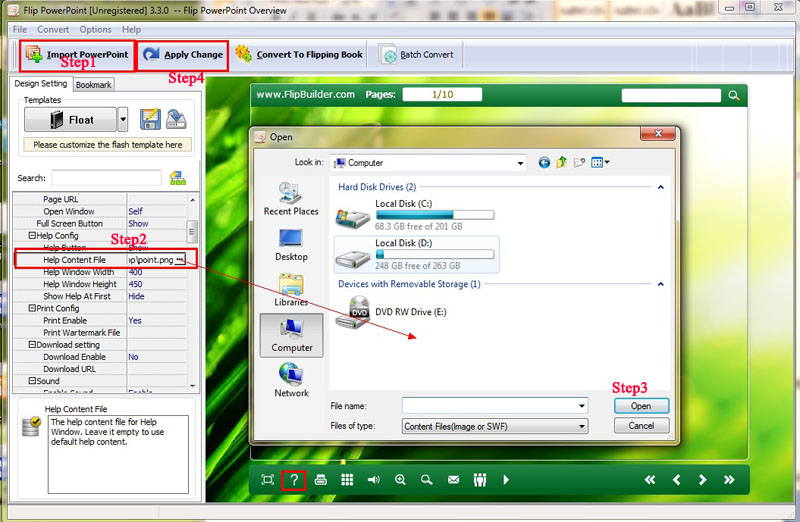800x522 pixels.
Task: Click the search magnifier icon in bottom toolbar
Action: click(x=427, y=480)
